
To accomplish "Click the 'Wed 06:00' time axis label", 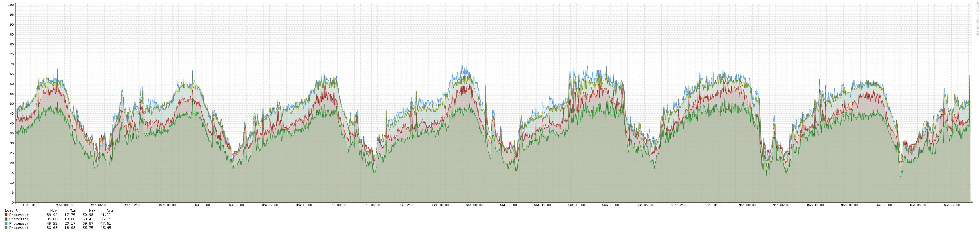I will pyautogui.click(x=99, y=205).
